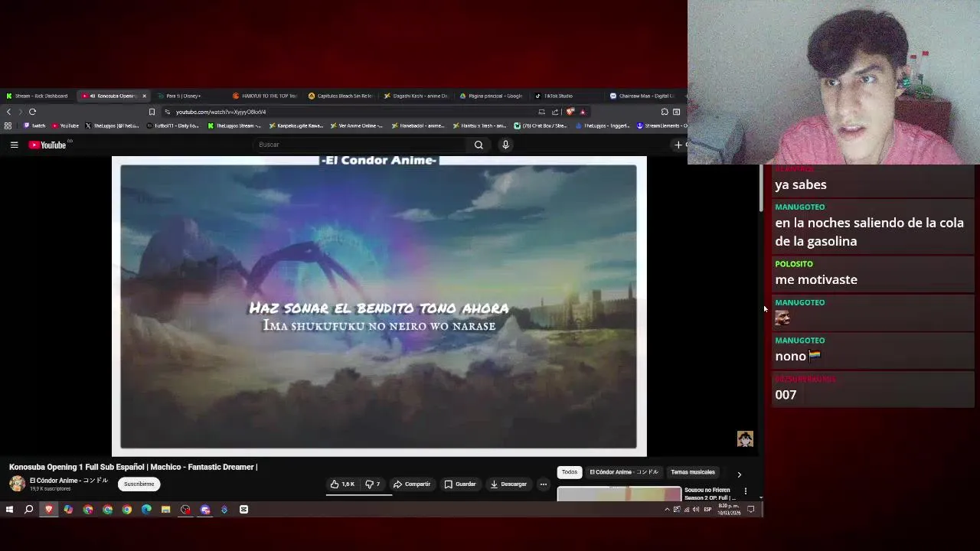Click the floating avatar next to the video
The width and height of the screenshot is (980, 551).
click(x=745, y=439)
